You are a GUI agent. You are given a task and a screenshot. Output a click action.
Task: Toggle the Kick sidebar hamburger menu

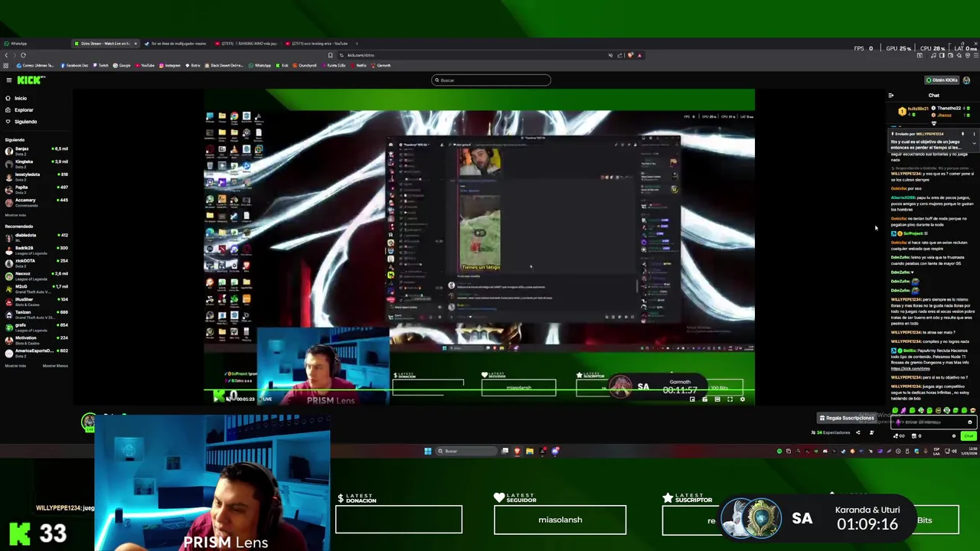click(8, 80)
